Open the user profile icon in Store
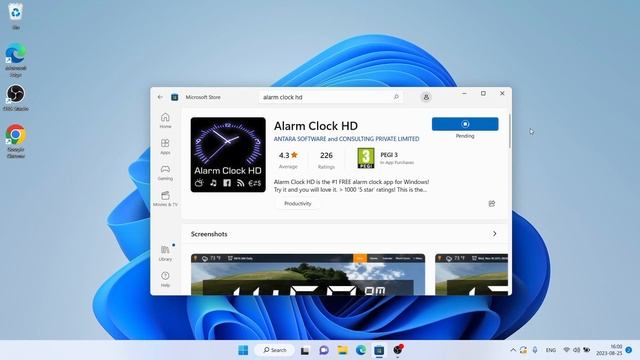The width and height of the screenshot is (640, 360). tap(426, 97)
